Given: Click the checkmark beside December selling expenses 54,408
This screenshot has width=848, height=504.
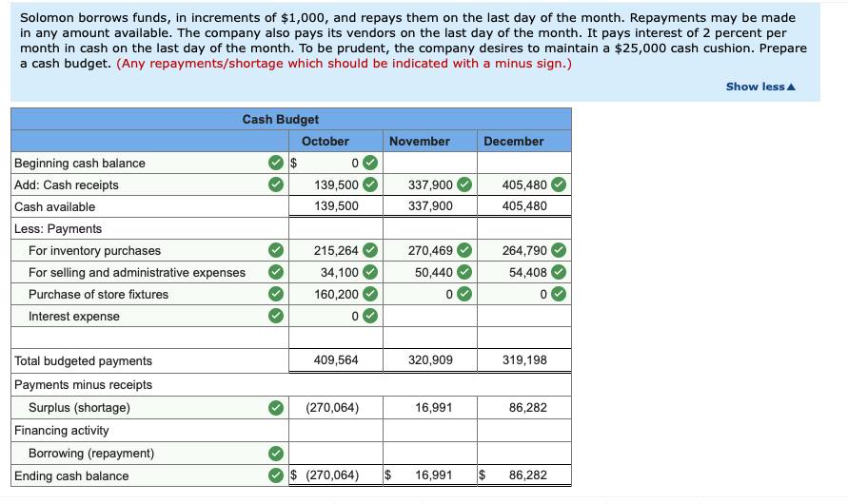Looking at the screenshot, I should [x=559, y=272].
